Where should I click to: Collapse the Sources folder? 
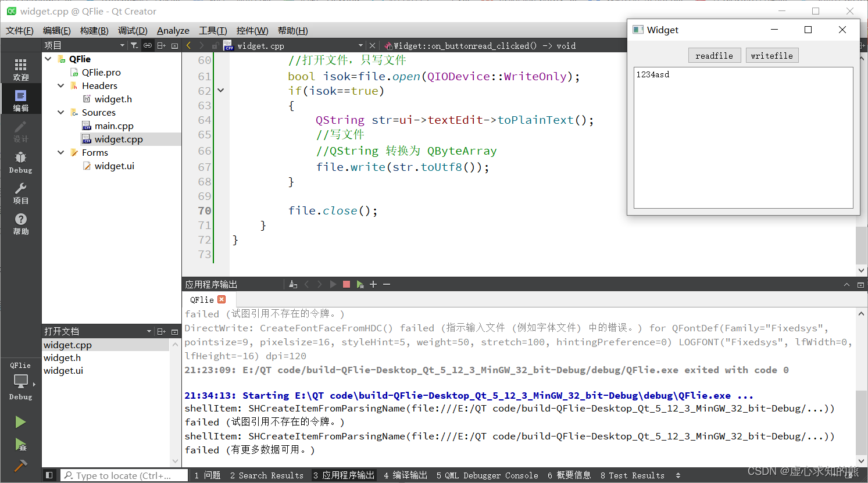tap(61, 112)
